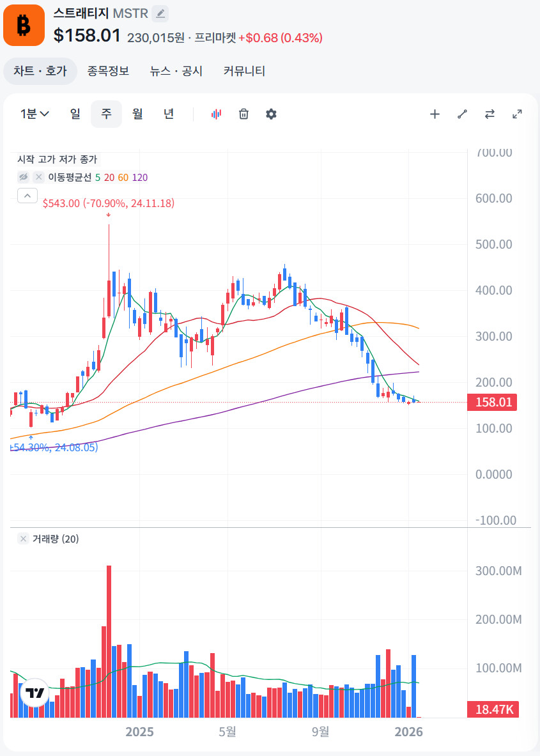The height and width of the screenshot is (756, 540).
Task: Go to the 커뮤니티 tab
Action: [244, 72]
